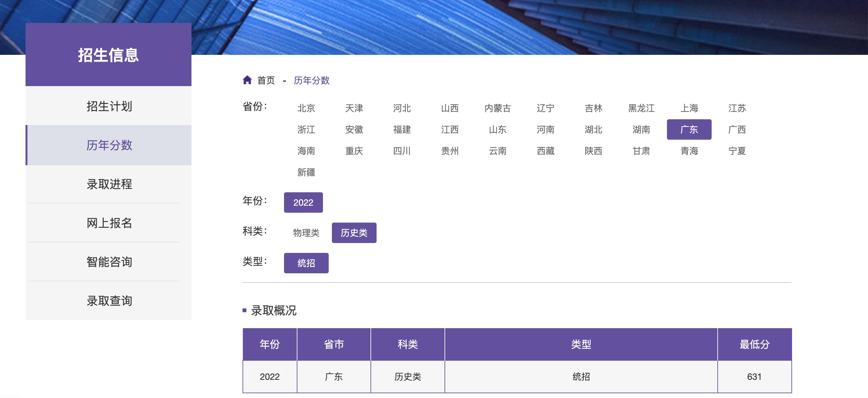The image size is (868, 398).
Task: Choose 浙江 province filter
Action: coord(306,129)
